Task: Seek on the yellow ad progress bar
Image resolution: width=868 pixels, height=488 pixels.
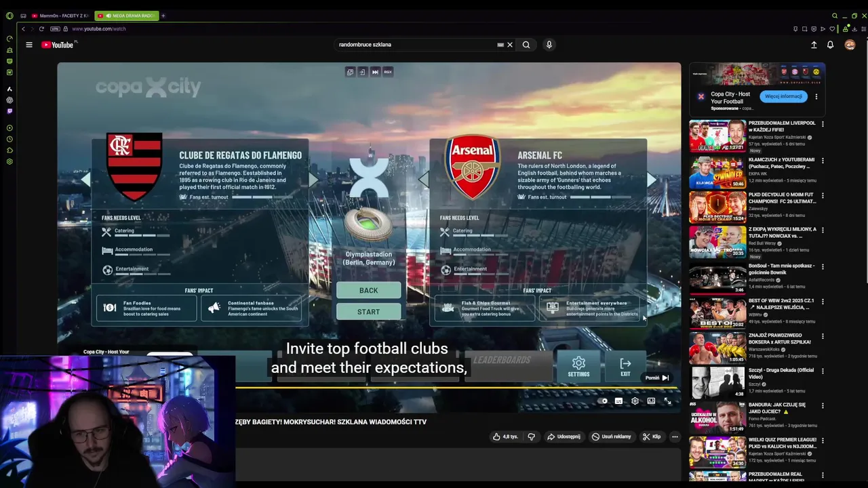Action: pyautogui.click(x=456, y=388)
